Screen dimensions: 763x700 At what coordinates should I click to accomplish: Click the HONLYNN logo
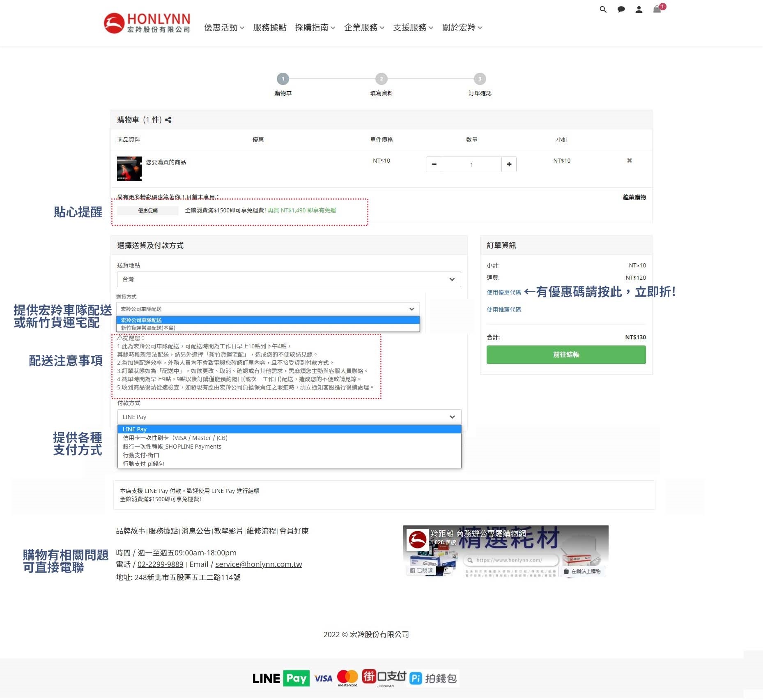[x=147, y=23]
